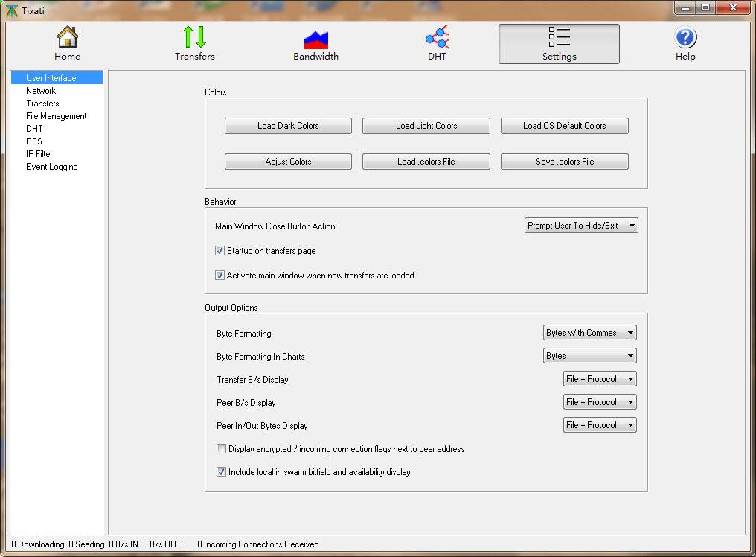Expand the Byte Formatting dropdown

pyautogui.click(x=590, y=333)
